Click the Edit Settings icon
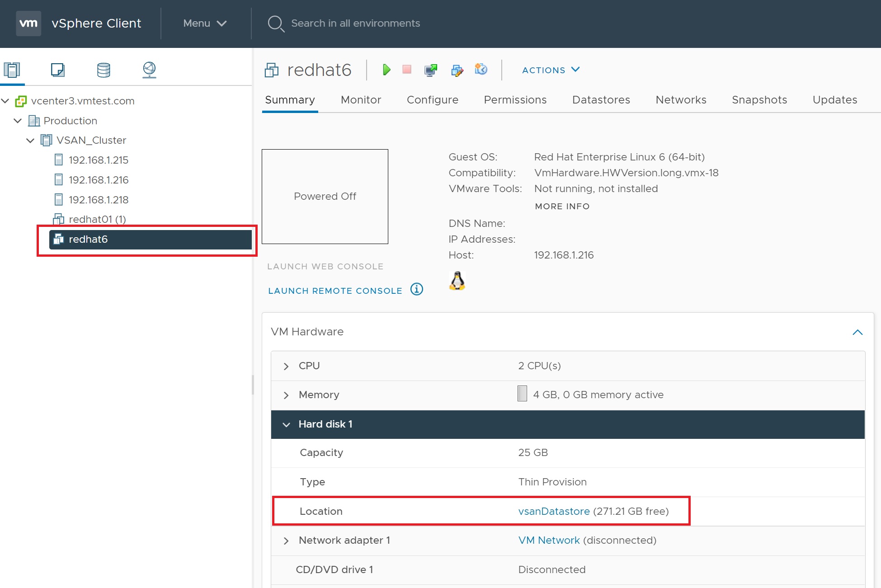881x588 pixels. (x=457, y=70)
